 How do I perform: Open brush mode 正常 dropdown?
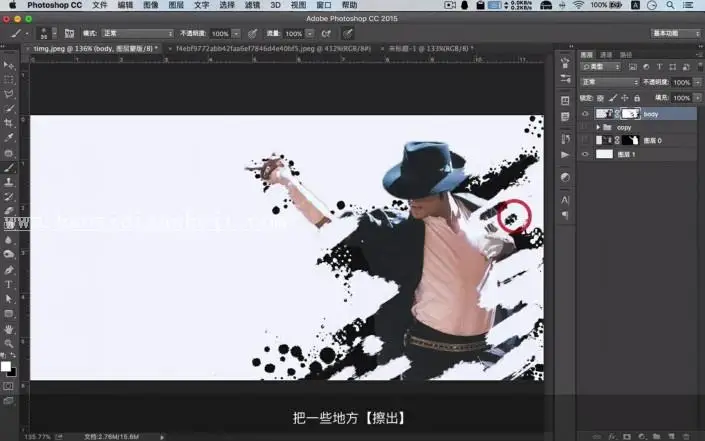click(x=138, y=34)
